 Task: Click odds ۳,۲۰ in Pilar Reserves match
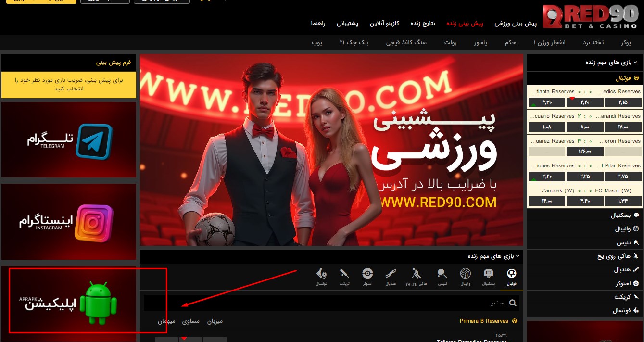546,177
